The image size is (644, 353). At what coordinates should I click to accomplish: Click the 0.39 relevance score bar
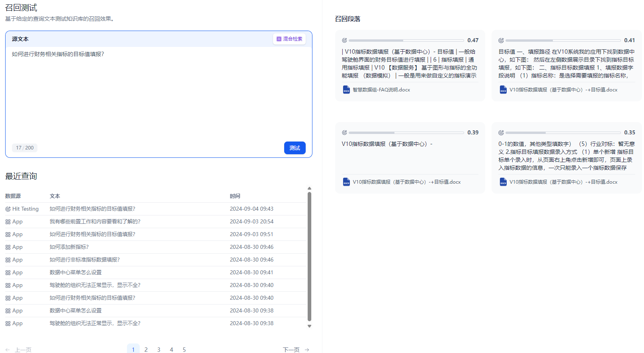(x=406, y=133)
